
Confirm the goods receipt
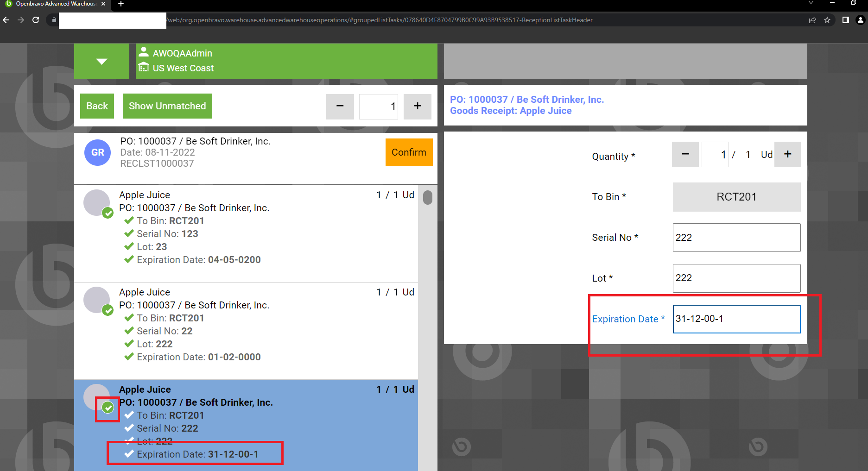point(409,152)
